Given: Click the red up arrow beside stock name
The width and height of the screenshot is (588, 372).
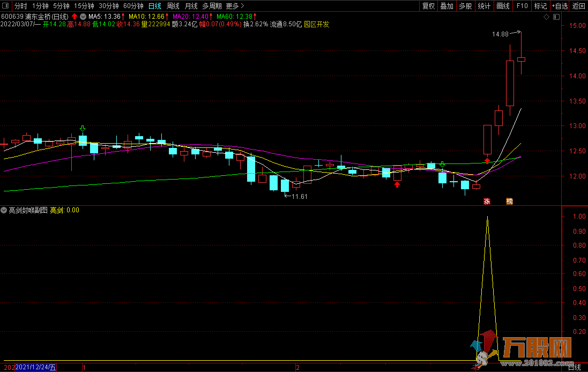Looking at the screenshot, I should [75, 17].
